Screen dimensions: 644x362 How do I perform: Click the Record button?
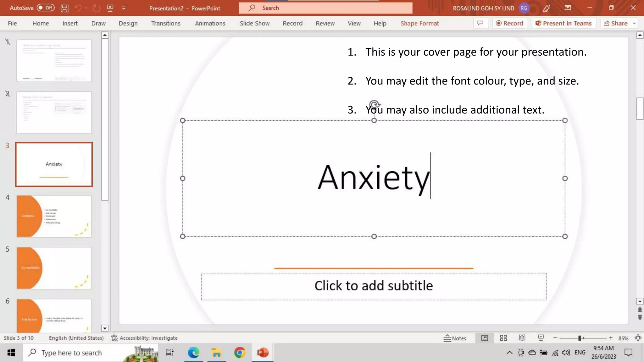coord(509,23)
